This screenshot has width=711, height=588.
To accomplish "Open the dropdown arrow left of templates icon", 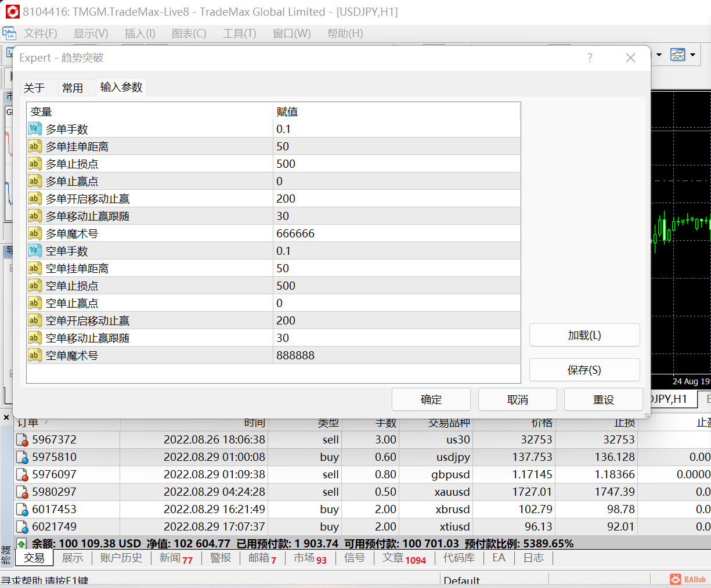I will (x=659, y=55).
